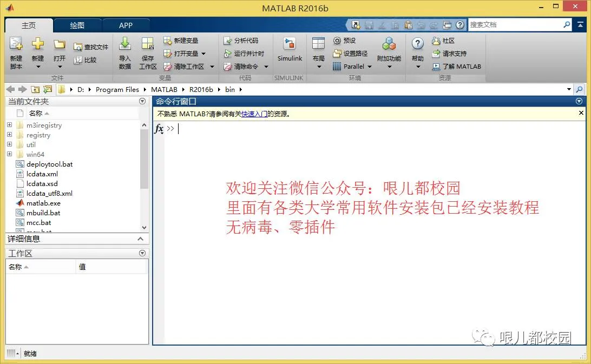
Task: Click the up one level folder icon
Action: (x=35, y=89)
